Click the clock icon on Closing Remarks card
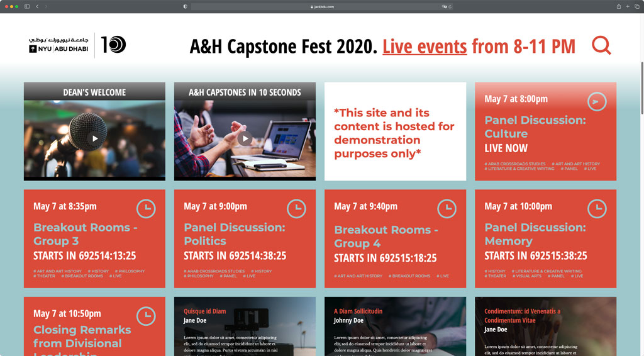This screenshot has height=356, width=644. [146, 316]
